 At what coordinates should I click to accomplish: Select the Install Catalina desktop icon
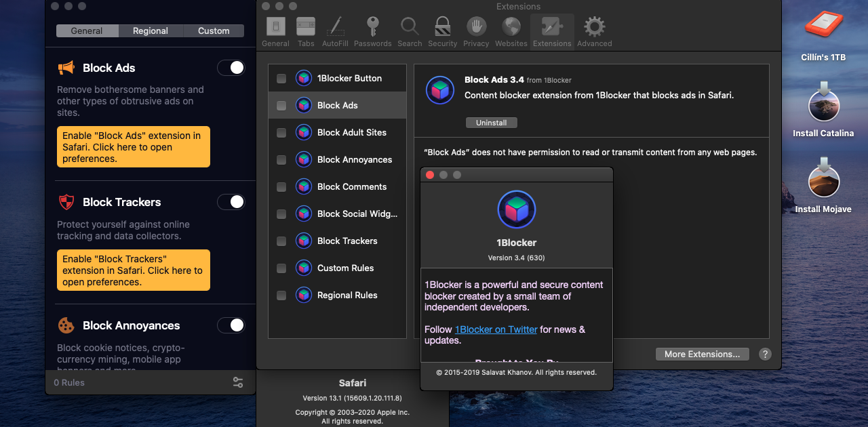824,103
